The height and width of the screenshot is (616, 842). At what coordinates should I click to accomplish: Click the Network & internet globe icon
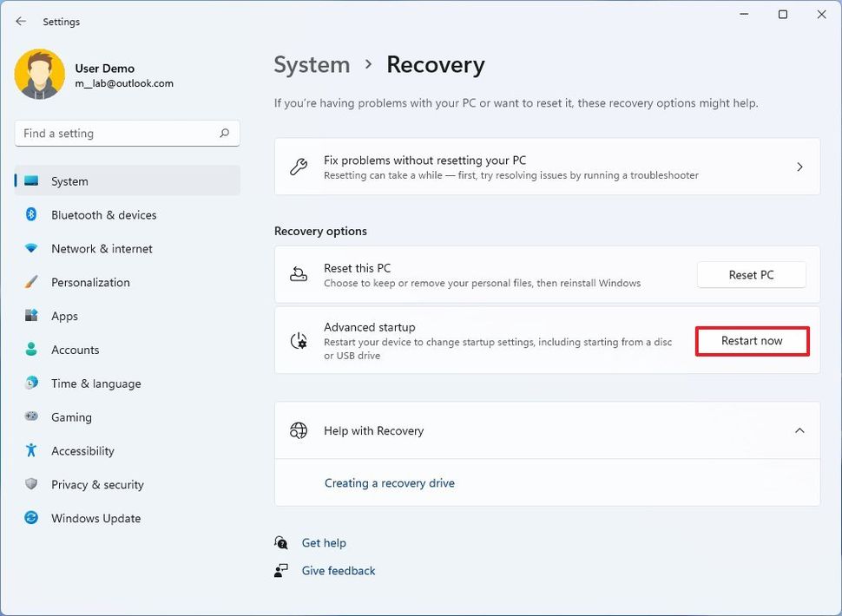pyautogui.click(x=31, y=249)
